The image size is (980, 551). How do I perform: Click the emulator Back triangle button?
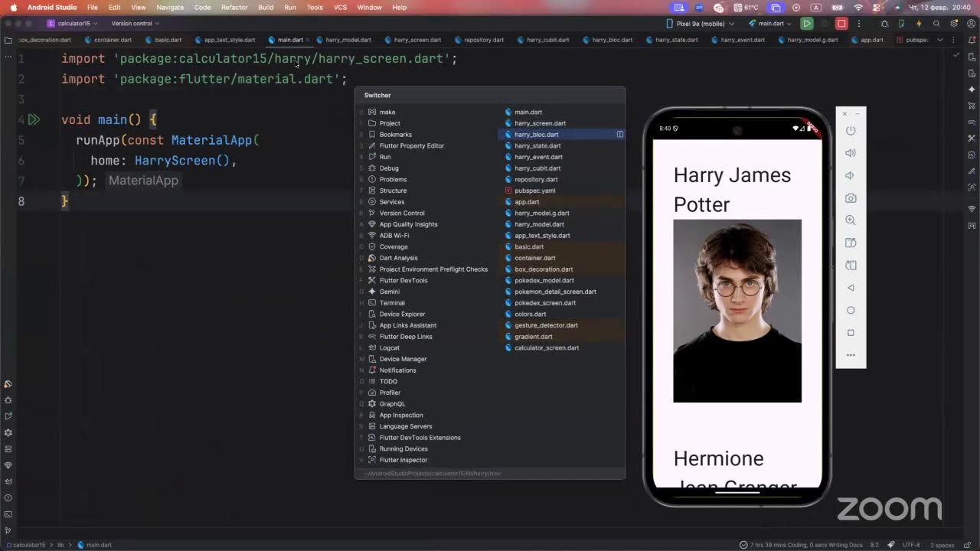click(851, 288)
